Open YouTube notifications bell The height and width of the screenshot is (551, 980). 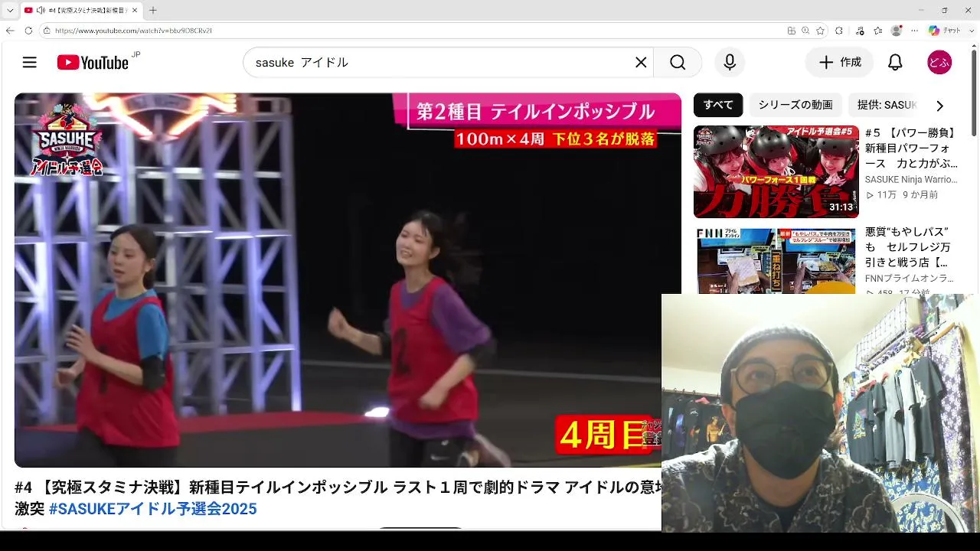pos(895,63)
